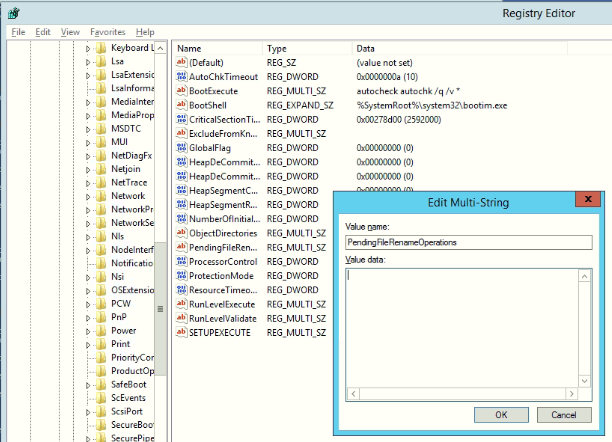Image resolution: width=612 pixels, height=442 pixels.
Task: Click the Value data scroll left arrow
Action: click(x=353, y=394)
